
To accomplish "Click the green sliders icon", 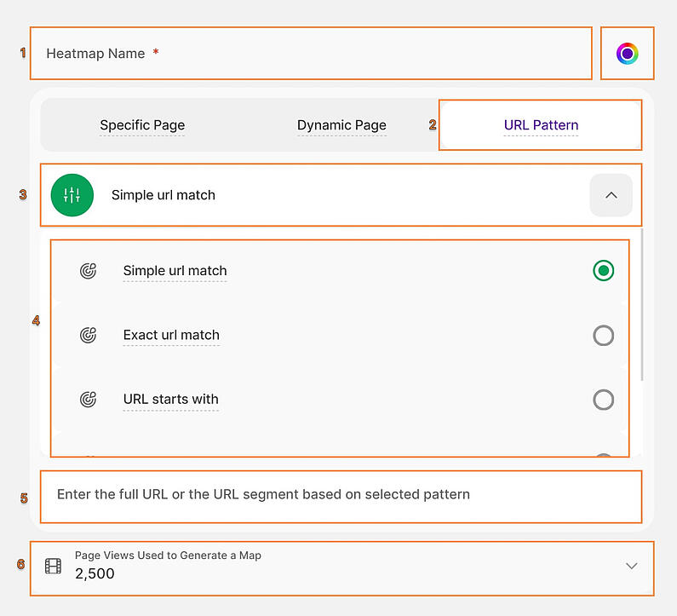I will pos(72,195).
